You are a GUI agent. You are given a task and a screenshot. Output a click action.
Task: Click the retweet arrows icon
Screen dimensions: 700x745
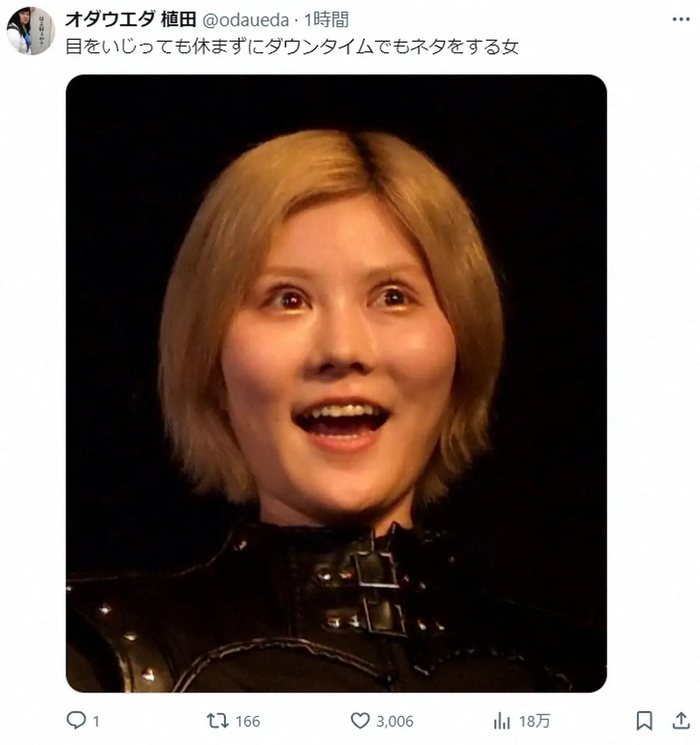(x=217, y=720)
